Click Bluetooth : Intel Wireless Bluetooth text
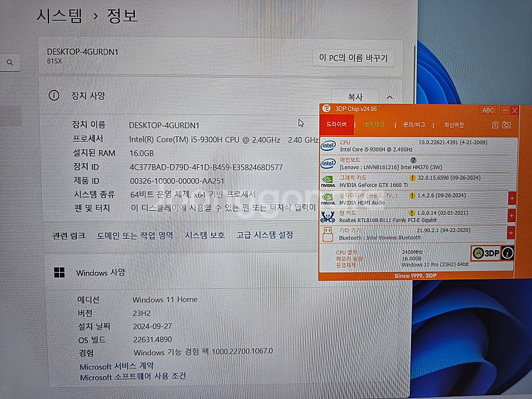The height and width of the screenshot is (399, 532). tap(380, 237)
